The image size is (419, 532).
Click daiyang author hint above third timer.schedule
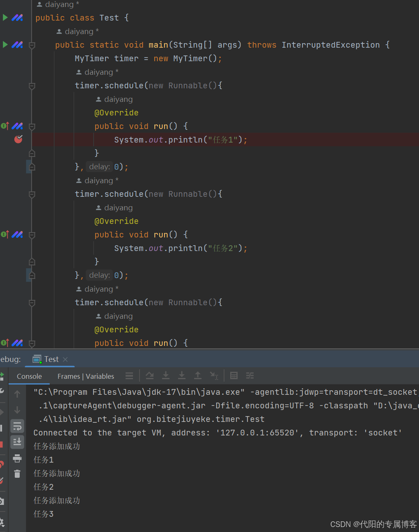[97, 289]
